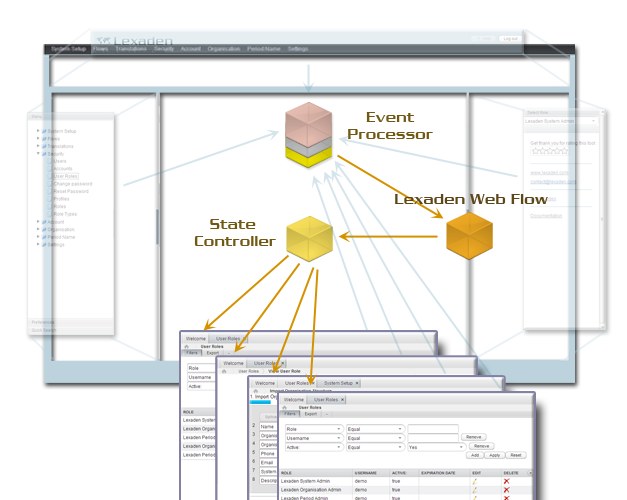Image resolution: width=627 pixels, height=500 pixels.
Task: Open the Documentation link
Action: 546,216
